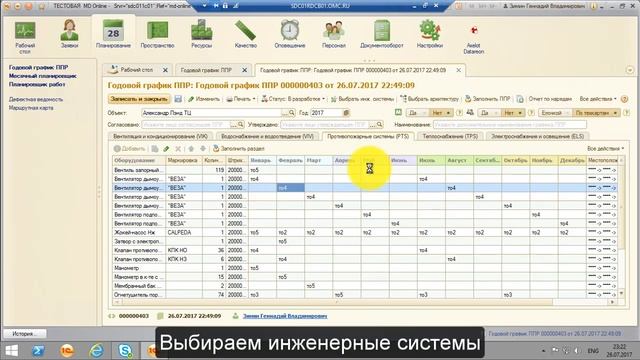Click magnifier icon in Объект field

[291, 113]
